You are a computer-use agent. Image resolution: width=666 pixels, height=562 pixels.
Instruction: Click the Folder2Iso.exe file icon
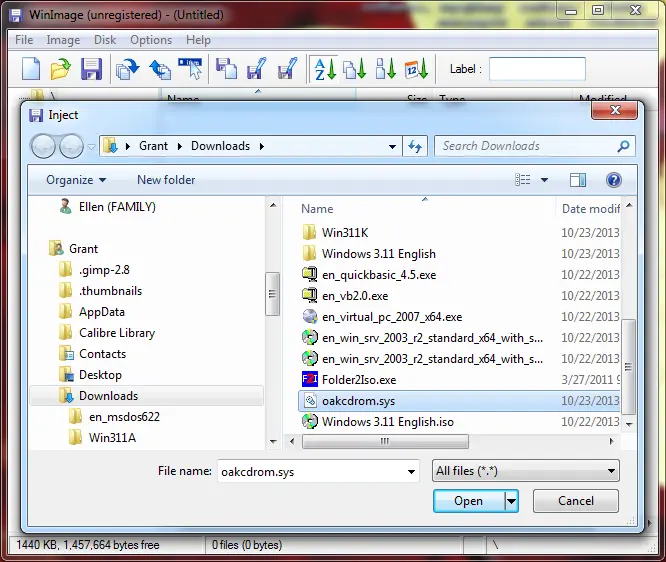coord(310,379)
